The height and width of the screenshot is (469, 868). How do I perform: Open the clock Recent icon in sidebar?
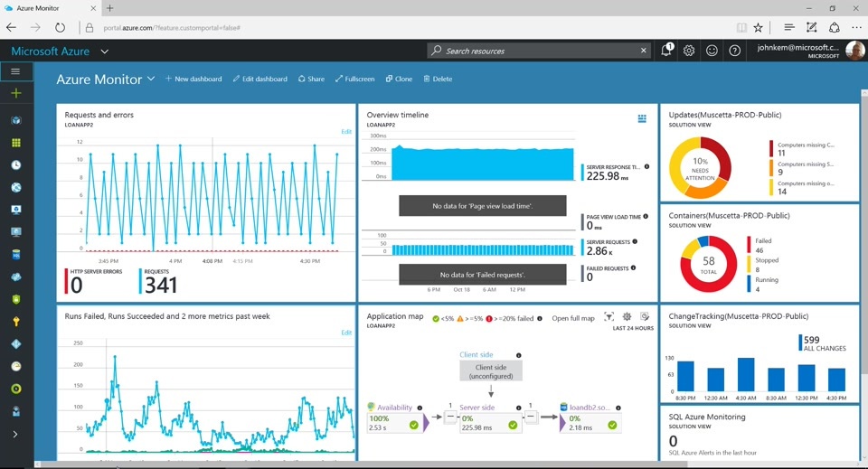(16, 164)
